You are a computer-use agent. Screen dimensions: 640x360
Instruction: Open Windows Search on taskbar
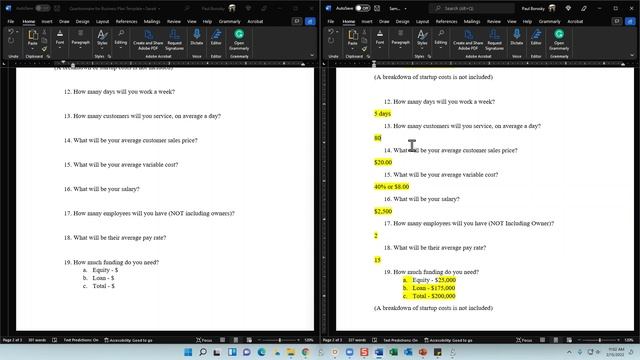click(202, 352)
